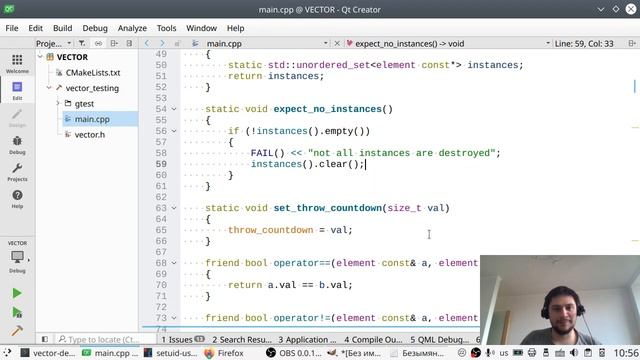
Task: Show the 2 Search Results pane
Action: (242, 340)
